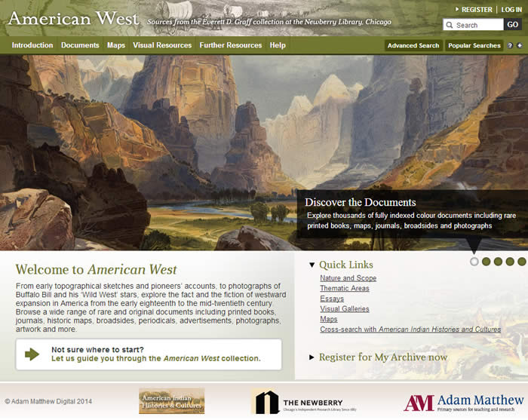Click the LOG IN link
The image size is (528, 420).
click(511, 10)
